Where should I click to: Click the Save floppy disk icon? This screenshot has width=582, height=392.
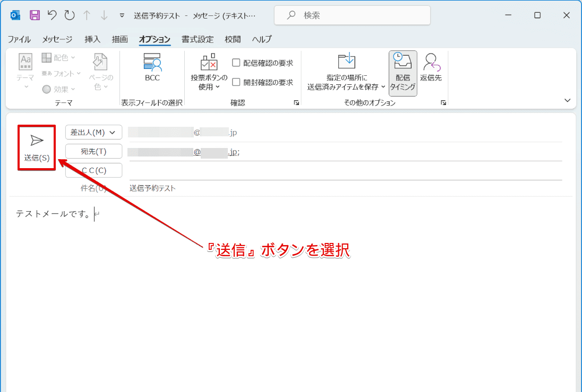point(35,15)
